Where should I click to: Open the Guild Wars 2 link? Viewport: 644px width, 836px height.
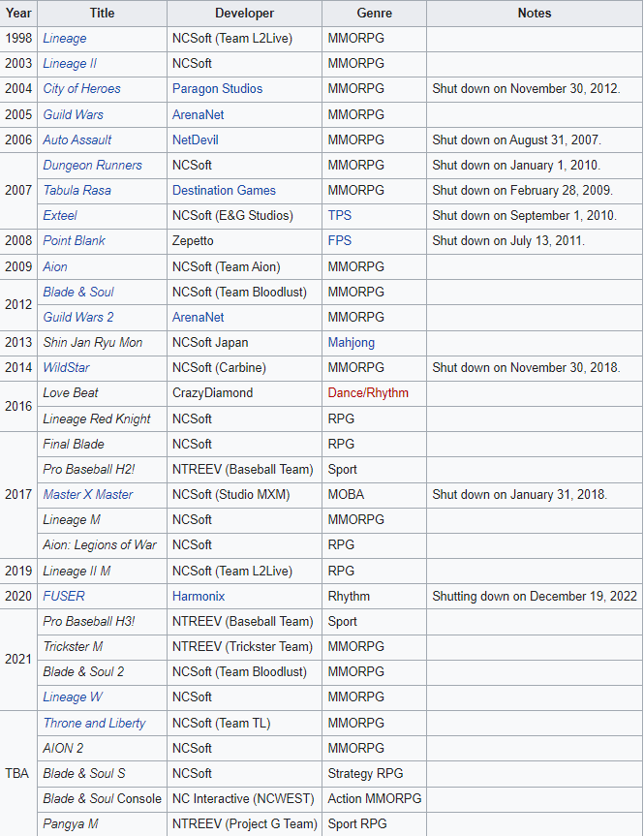(x=78, y=317)
